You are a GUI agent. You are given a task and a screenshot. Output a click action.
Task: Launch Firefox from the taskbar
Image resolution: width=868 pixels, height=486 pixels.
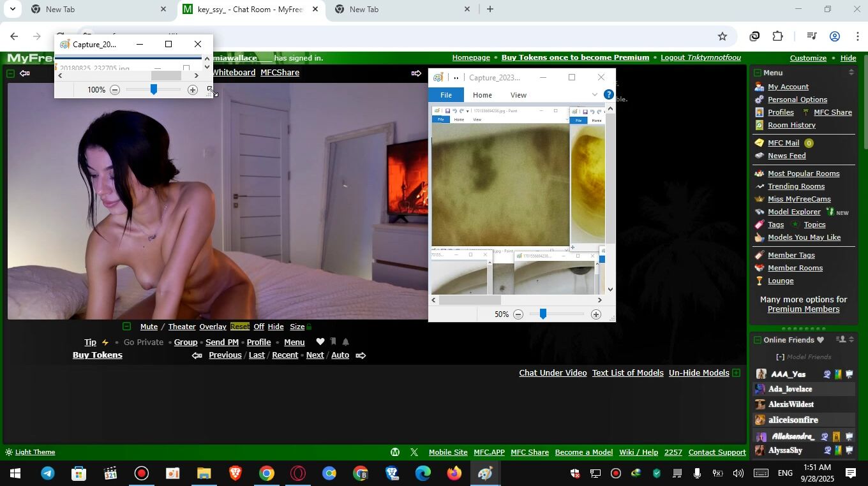454,473
